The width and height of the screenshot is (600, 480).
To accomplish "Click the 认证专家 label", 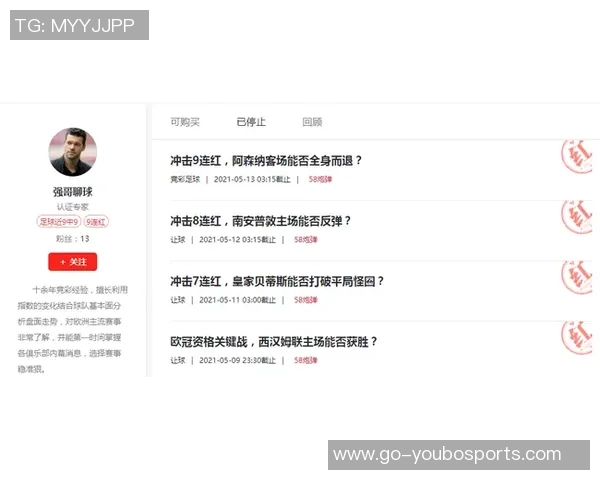I will [73, 207].
